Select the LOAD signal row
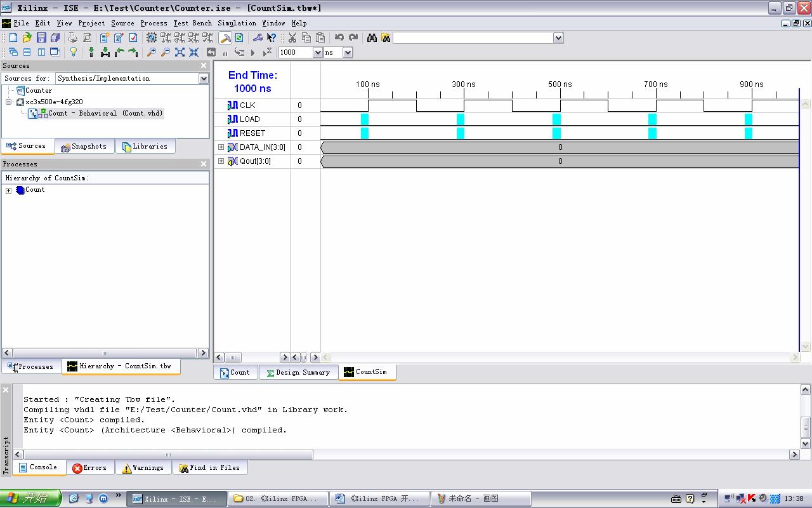This screenshot has width=812, height=508. 249,119
